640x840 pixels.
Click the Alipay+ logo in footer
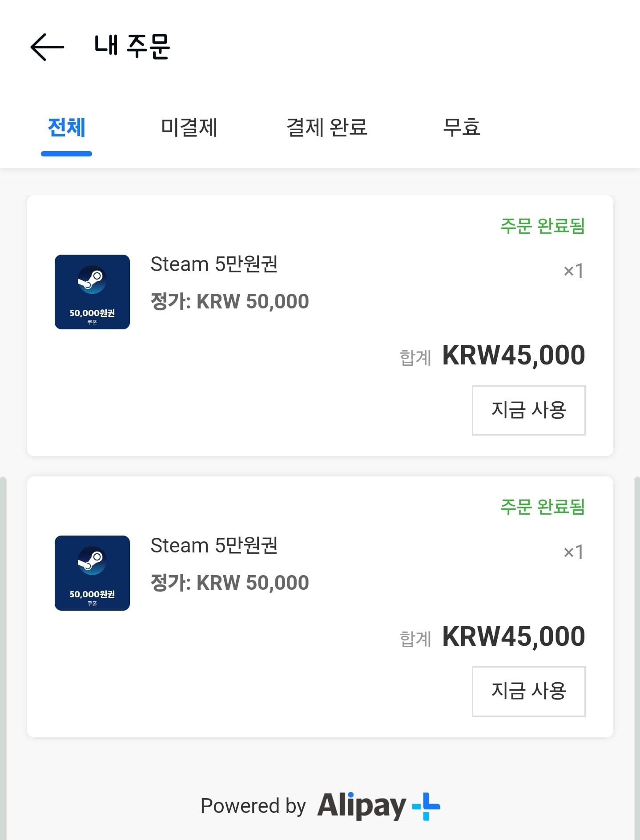point(378,806)
